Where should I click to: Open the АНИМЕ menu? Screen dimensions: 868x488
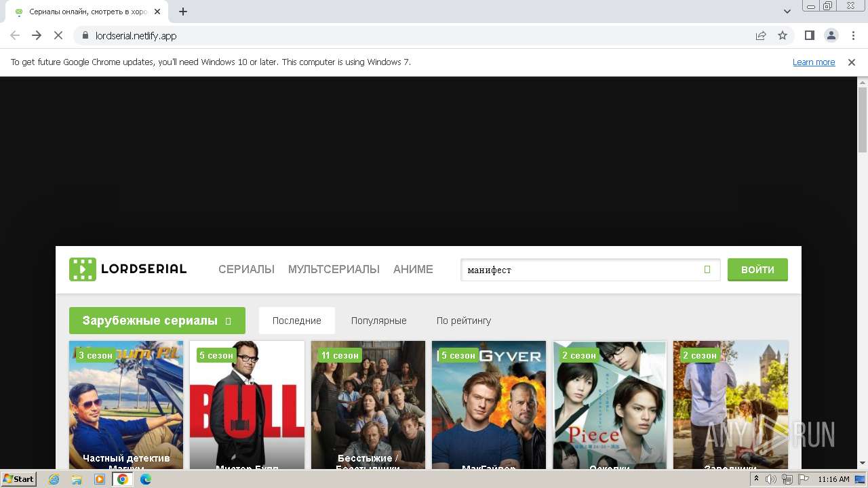coord(413,269)
